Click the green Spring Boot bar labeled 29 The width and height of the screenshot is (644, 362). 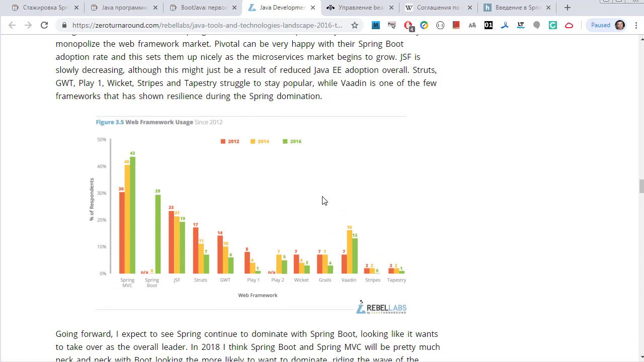[x=158, y=234]
